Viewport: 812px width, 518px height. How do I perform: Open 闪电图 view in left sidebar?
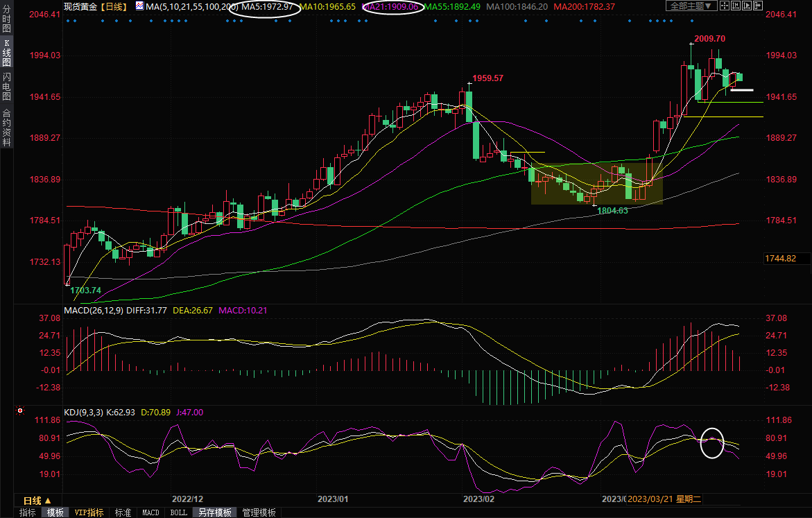pos(6,87)
